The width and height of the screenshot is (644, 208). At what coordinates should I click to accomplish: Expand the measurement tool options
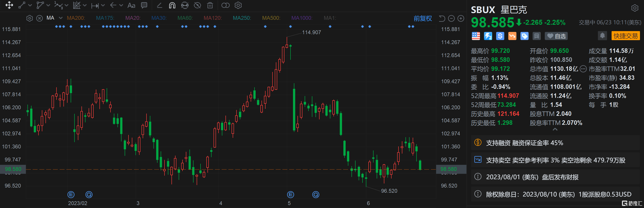click(103, 5)
